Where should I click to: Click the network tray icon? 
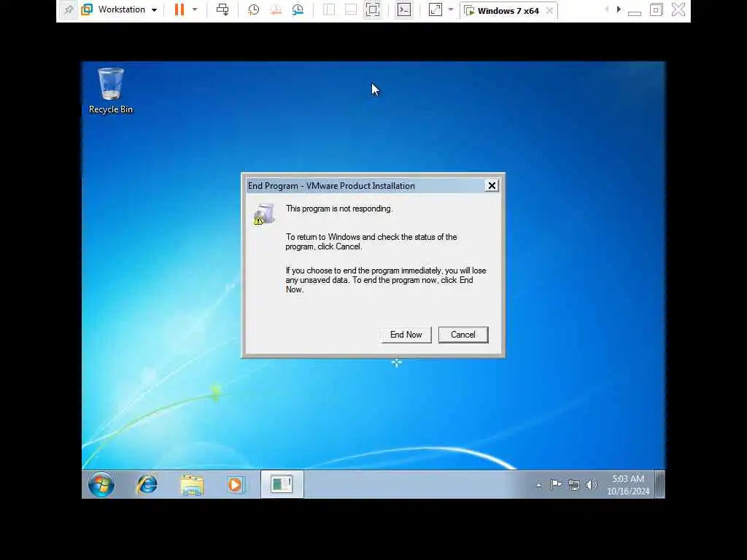point(574,485)
